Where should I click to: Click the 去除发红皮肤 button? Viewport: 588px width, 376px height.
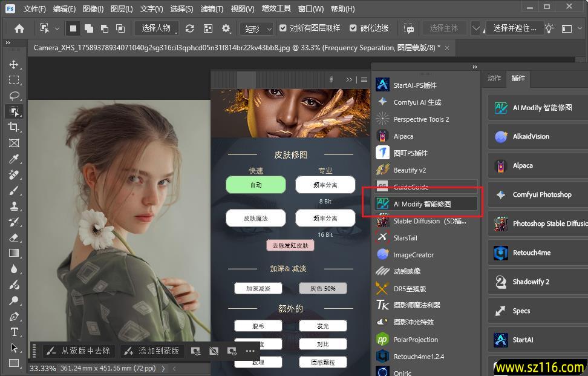(x=290, y=245)
